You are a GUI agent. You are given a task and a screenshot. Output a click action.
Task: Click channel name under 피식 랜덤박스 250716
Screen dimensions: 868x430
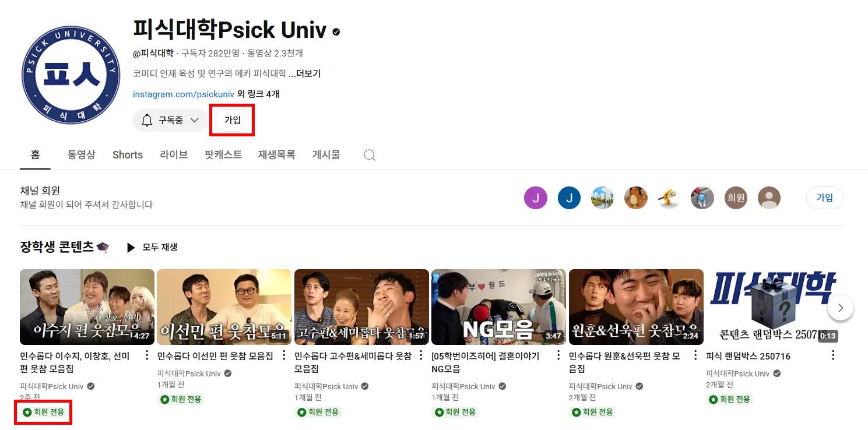click(738, 373)
